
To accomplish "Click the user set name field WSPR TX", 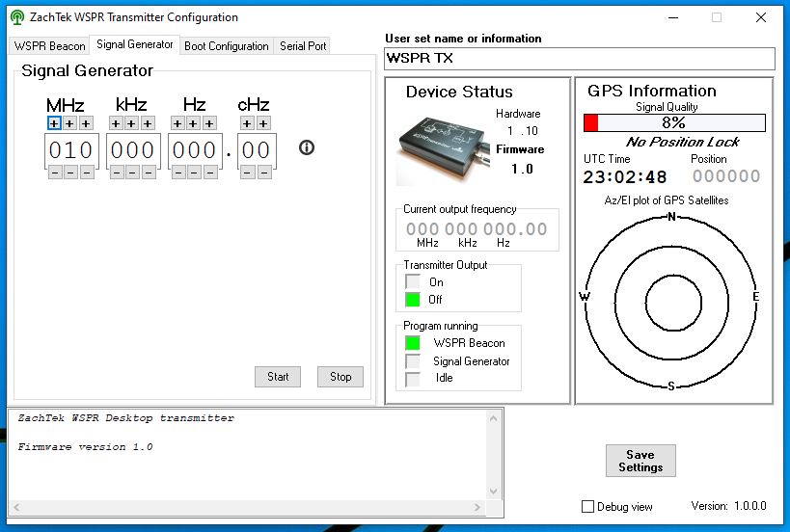I will (580, 59).
